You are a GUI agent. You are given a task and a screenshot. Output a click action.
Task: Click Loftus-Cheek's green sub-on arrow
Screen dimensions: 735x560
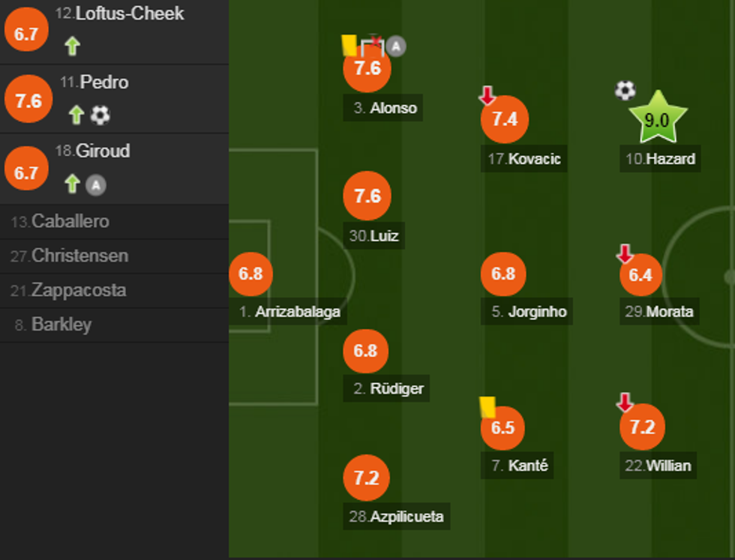tap(72, 46)
